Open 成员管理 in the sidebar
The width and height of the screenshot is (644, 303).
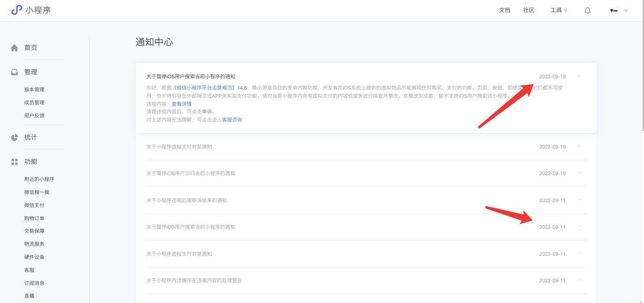34,103
